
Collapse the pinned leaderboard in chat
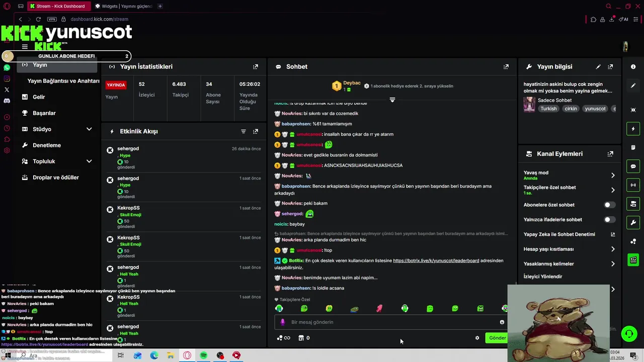pyautogui.click(x=392, y=100)
